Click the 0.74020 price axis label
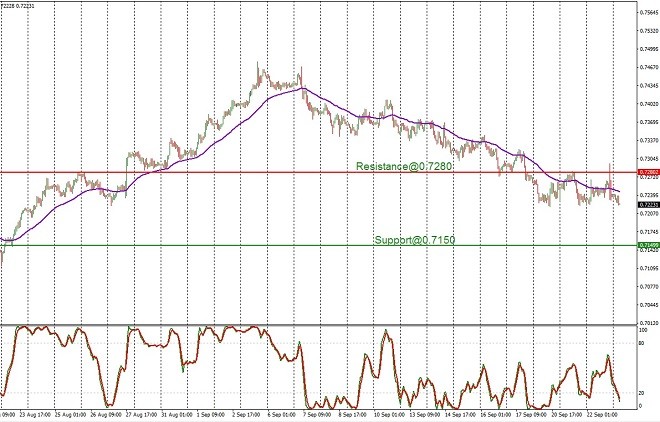This screenshot has height=422, width=660. click(649, 104)
